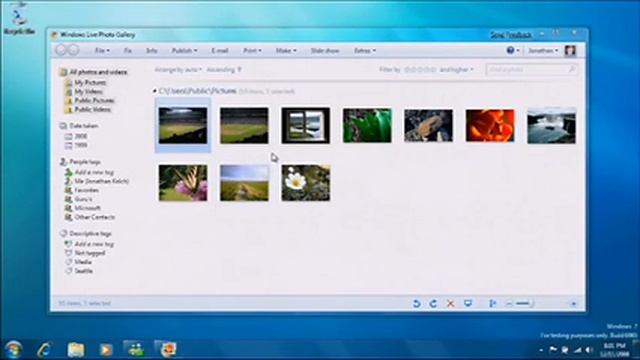Click the Send Feedback link
Screen dimensions: 640x360
511,35
